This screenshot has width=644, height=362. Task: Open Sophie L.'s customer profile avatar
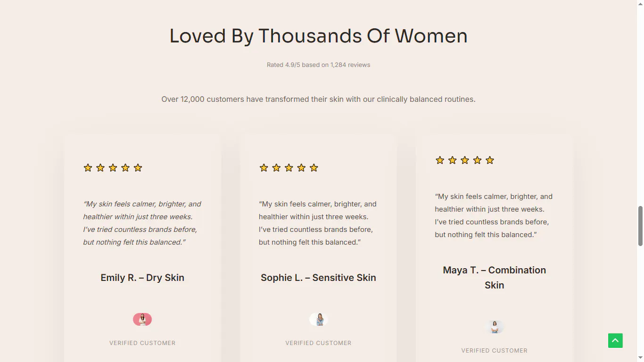[x=318, y=319]
